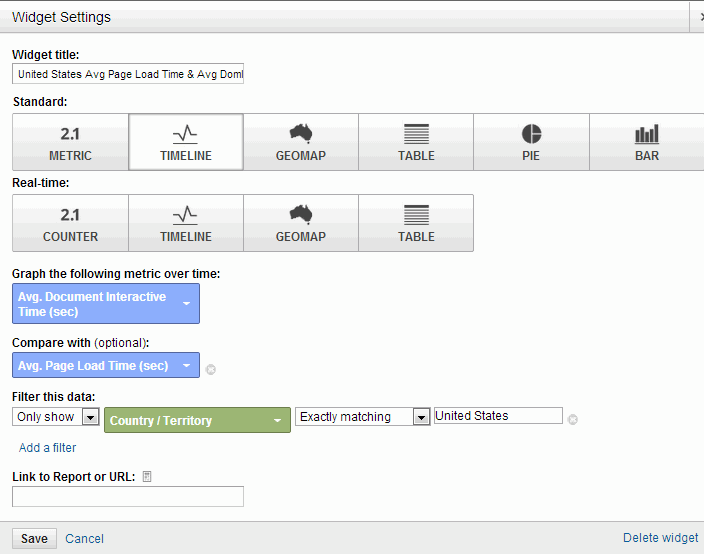Image resolution: width=704 pixels, height=554 pixels.
Task: Select the Standard TABLE widget type
Action: pos(416,142)
